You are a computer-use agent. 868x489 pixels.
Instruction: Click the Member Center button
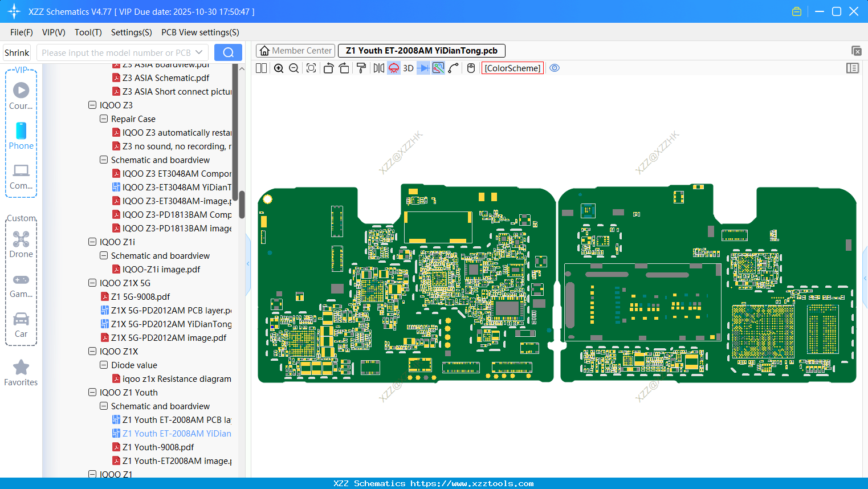[295, 51]
